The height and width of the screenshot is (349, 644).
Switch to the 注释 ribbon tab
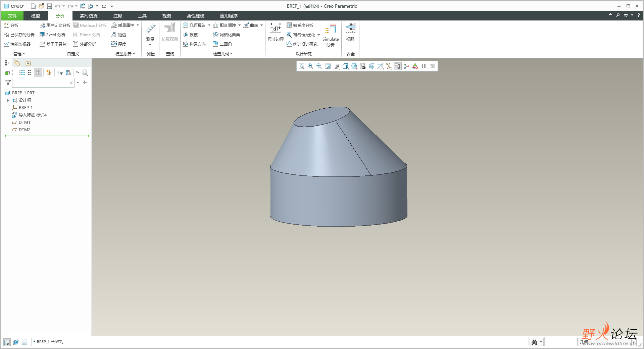click(x=117, y=16)
